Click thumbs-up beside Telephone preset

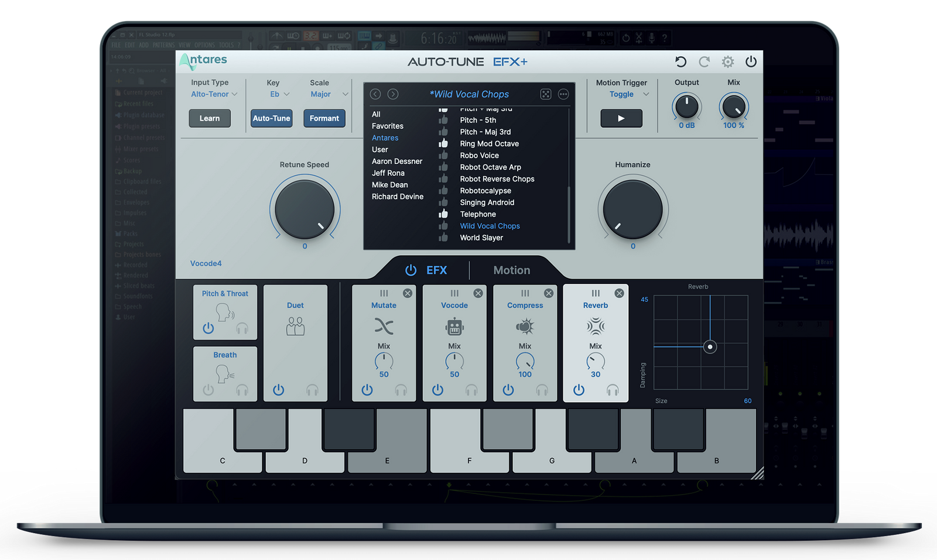[x=443, y=214]
